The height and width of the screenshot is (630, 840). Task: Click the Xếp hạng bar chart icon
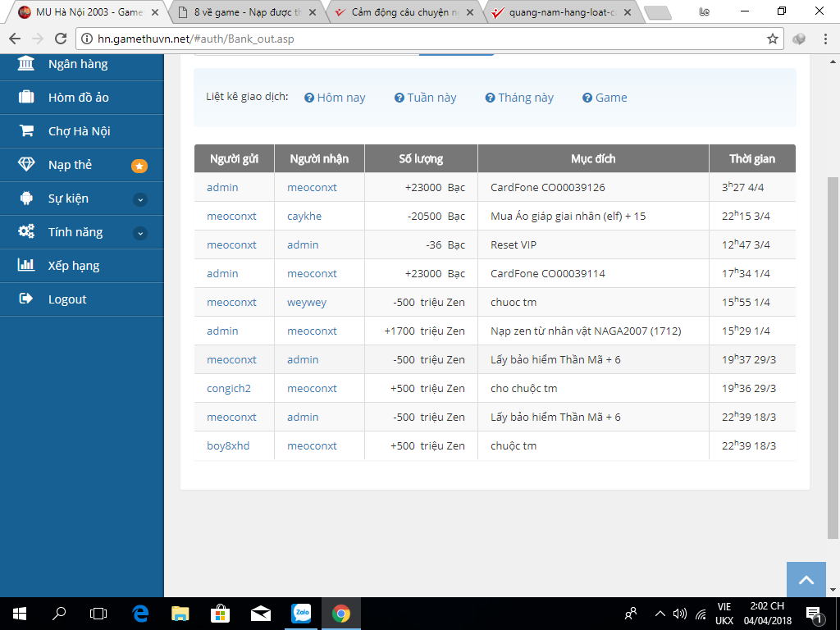(25, 265)
